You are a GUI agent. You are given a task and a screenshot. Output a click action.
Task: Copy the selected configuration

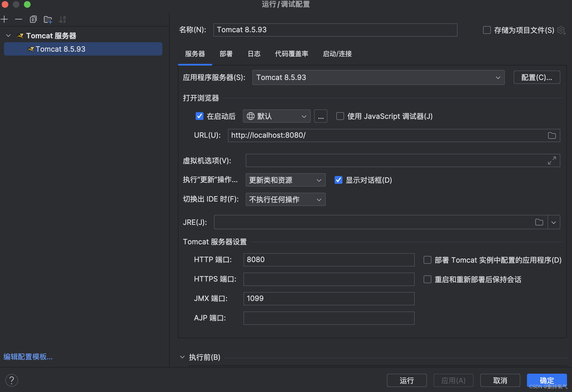(x=33, y=19)
